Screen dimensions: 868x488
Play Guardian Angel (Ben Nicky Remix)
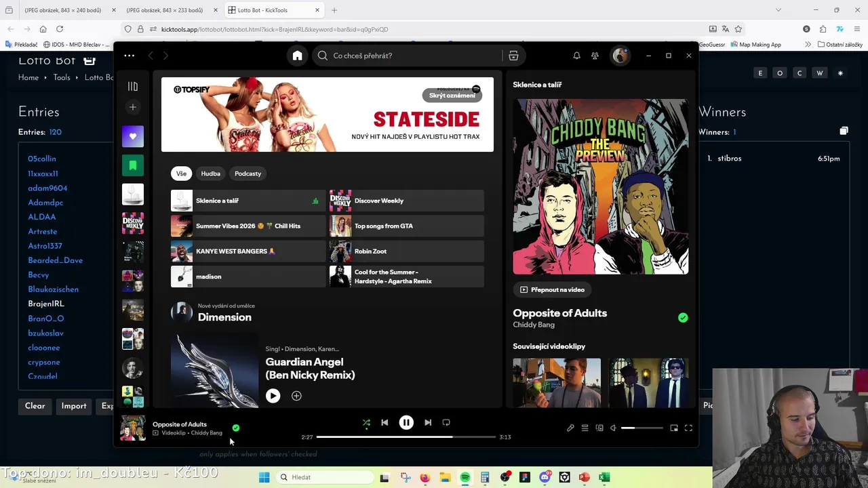[x=273, y=396]
